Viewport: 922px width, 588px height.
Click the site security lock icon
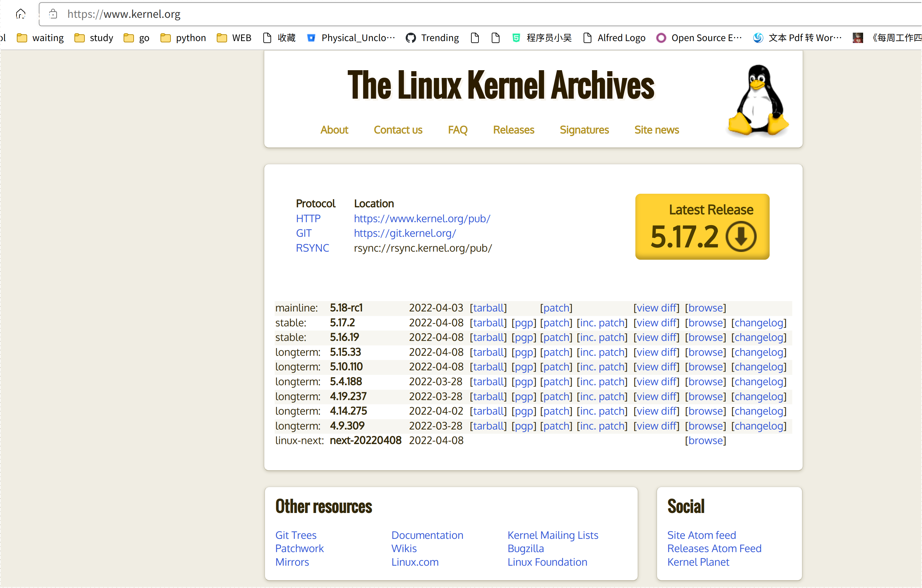coord(53,14)
